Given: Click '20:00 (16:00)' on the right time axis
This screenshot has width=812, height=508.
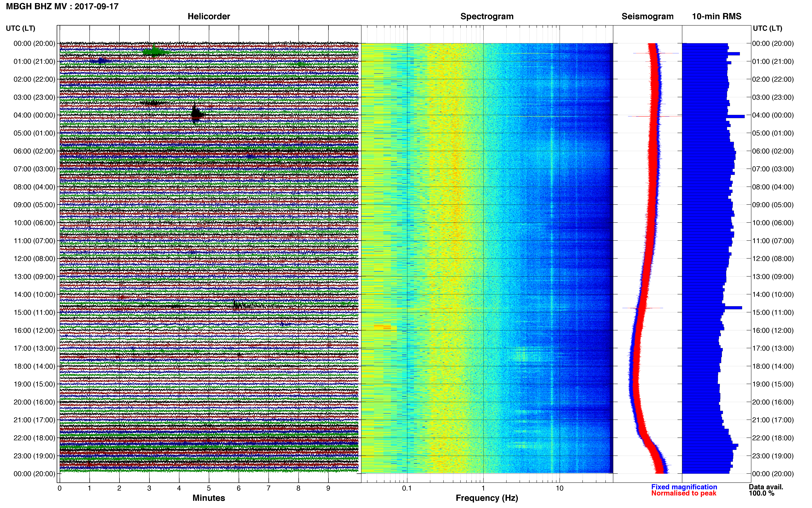Looking at the screenshot, I should (773, 402).
